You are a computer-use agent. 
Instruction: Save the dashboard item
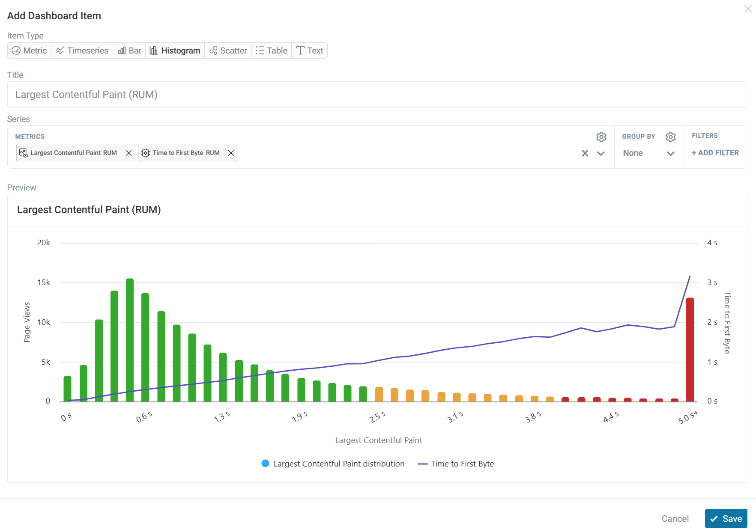coord(726,519)
